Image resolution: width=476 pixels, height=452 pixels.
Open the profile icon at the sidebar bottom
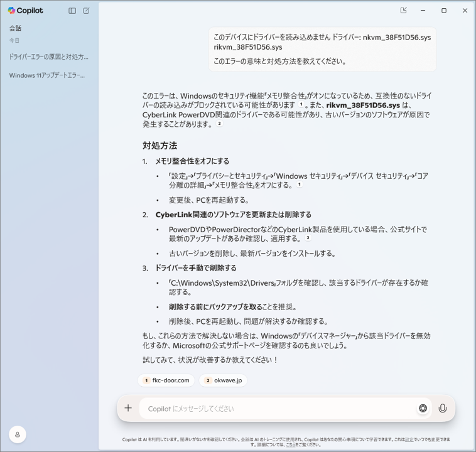point(18,434)
